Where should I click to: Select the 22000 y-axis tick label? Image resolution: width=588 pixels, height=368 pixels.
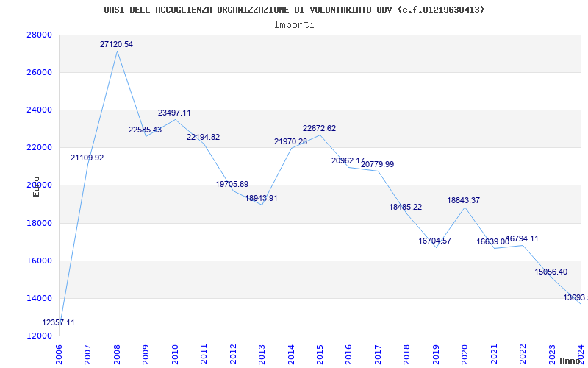tap(39, 148)
